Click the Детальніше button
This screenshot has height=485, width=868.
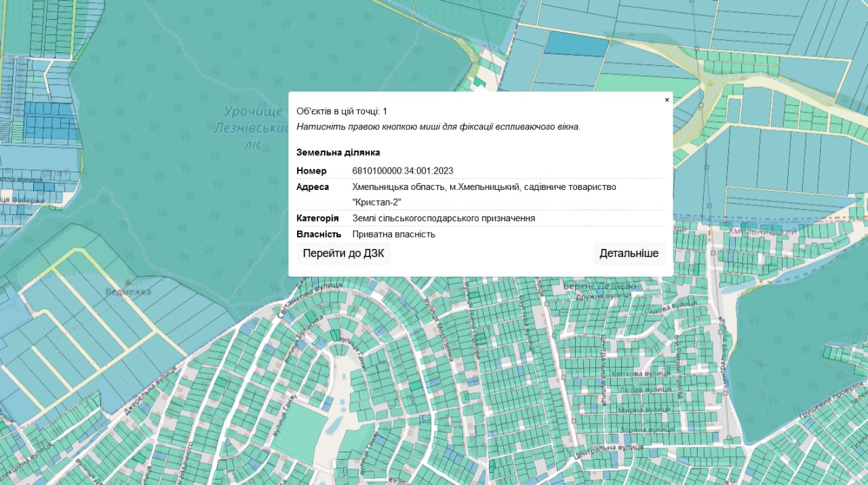pos(629,254)
